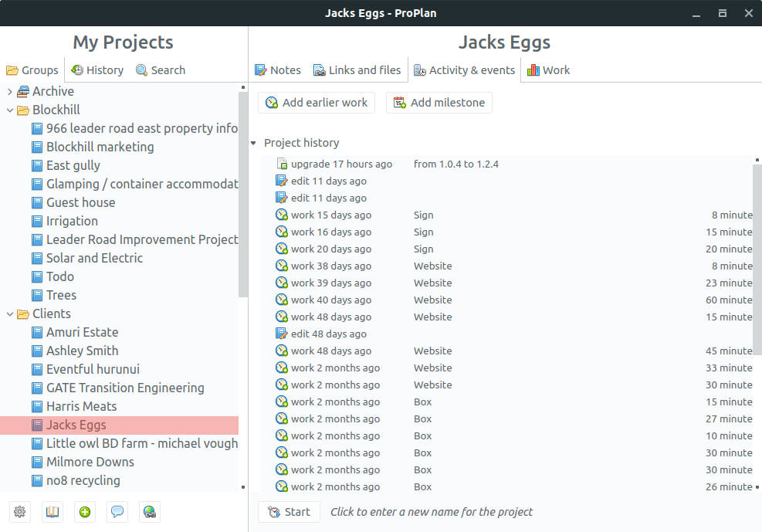The image size is (762, 532).
Task: Create a new project with green plus icon
Action: [85, 511]
